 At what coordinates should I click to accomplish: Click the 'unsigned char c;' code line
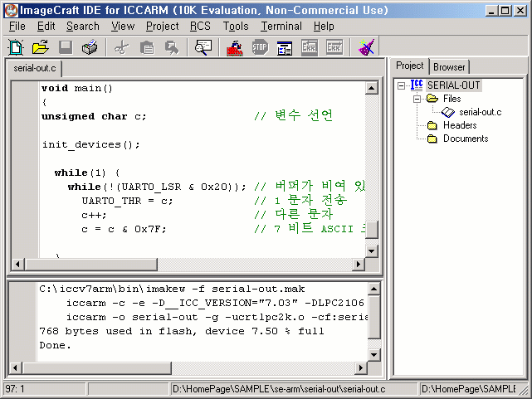(x=94, y=116)
